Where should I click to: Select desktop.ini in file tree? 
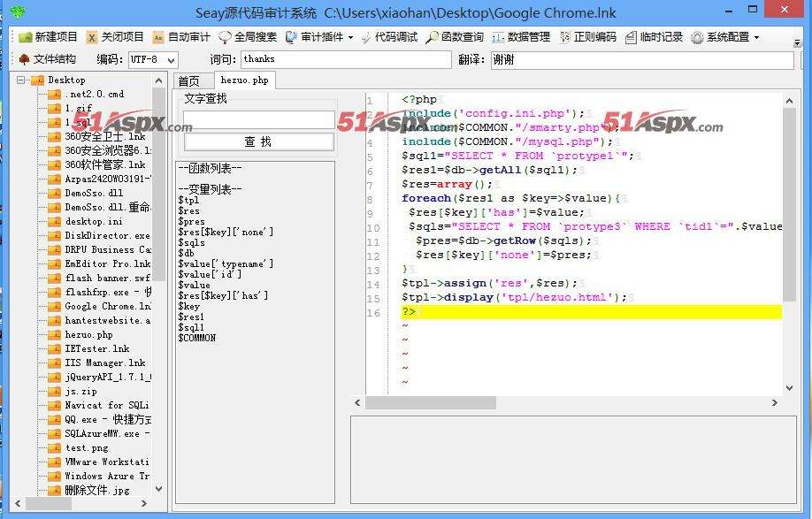[94, 221]
